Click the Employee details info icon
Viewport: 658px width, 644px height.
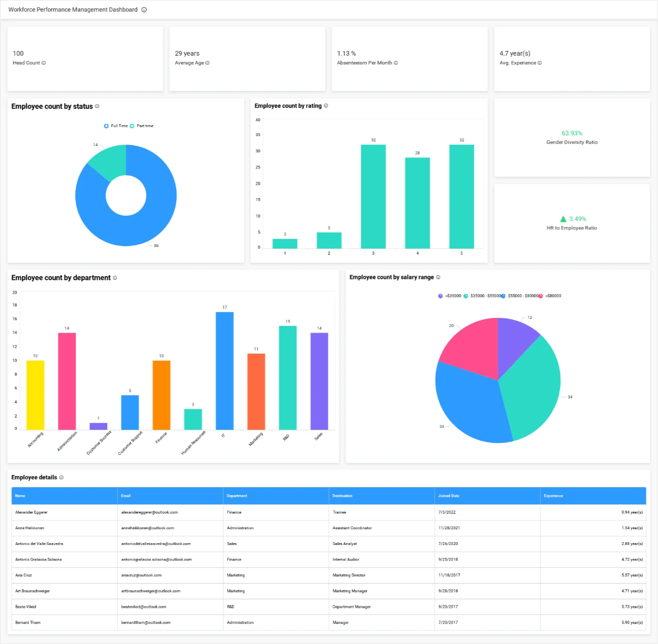click(61, 477)
